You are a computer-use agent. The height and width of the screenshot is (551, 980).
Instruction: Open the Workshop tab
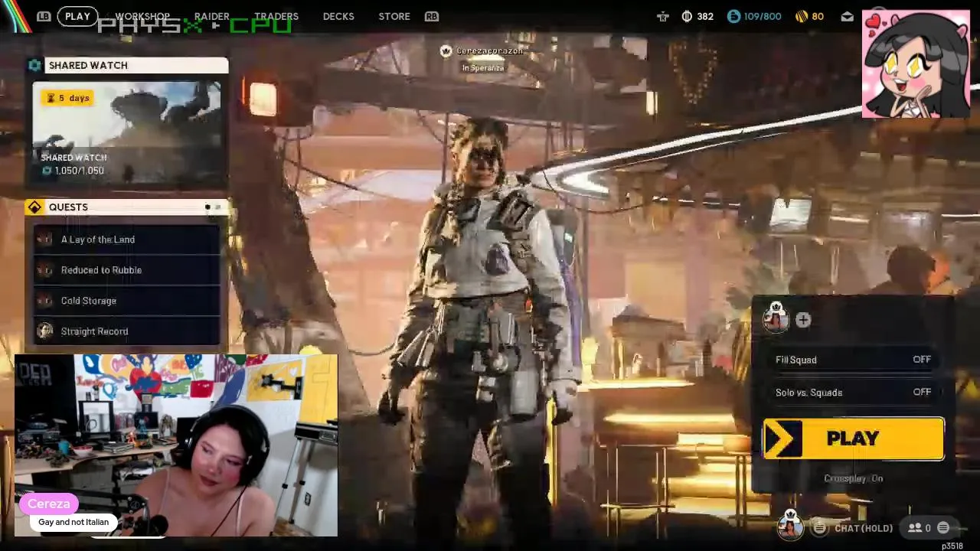pos(142,16)
